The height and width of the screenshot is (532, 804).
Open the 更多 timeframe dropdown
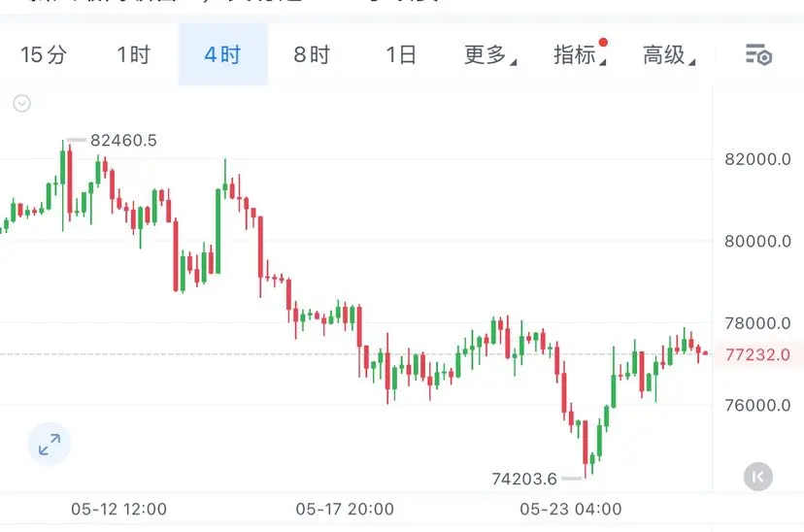click(490, 54)
